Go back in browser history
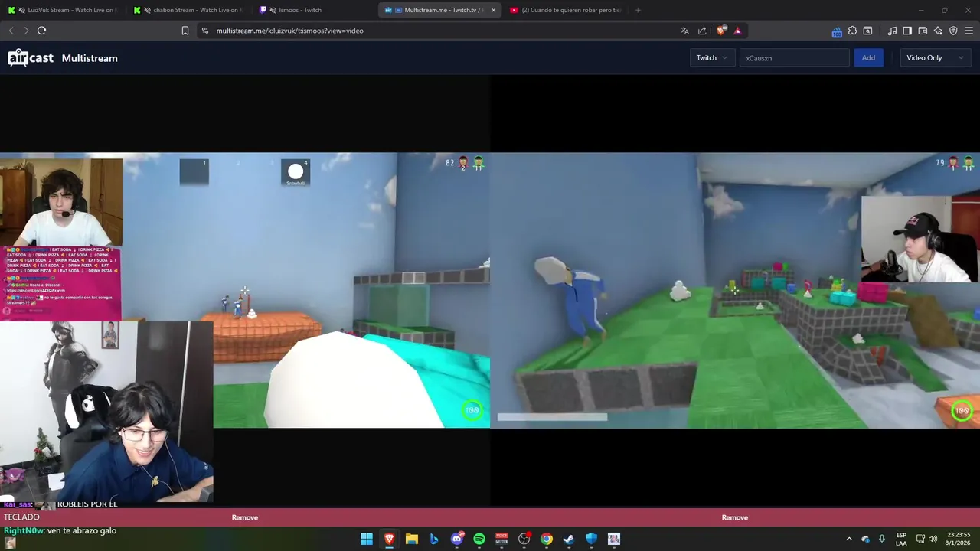This screenshot has height=551, width=980. [11, 31]
